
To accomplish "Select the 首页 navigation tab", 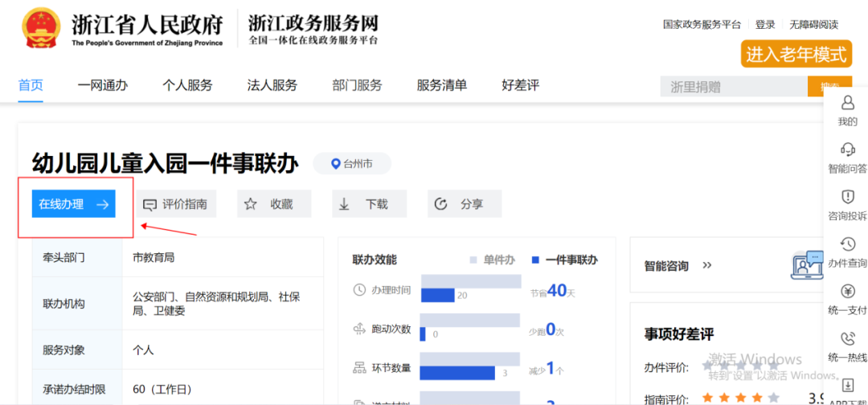I will click(x=31, y=86).
